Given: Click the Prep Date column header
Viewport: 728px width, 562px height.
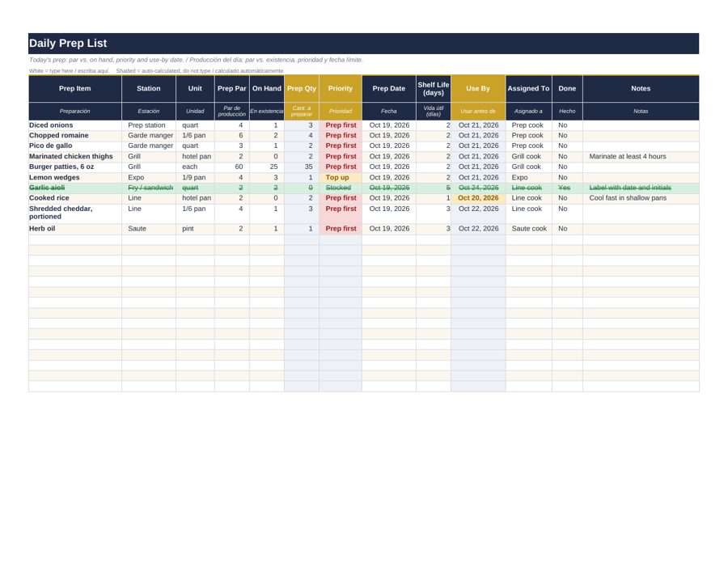Looking at the screenshot, I should (388, 88).
